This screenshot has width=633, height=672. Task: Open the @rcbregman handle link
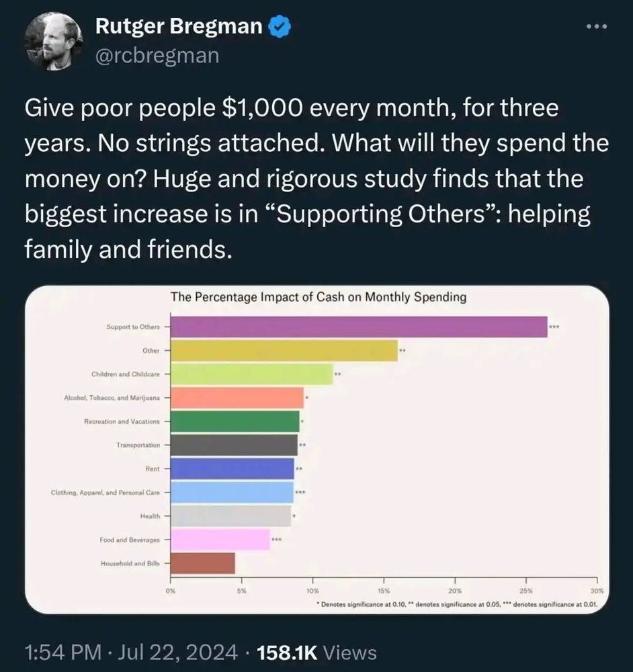tap(157, 55)
